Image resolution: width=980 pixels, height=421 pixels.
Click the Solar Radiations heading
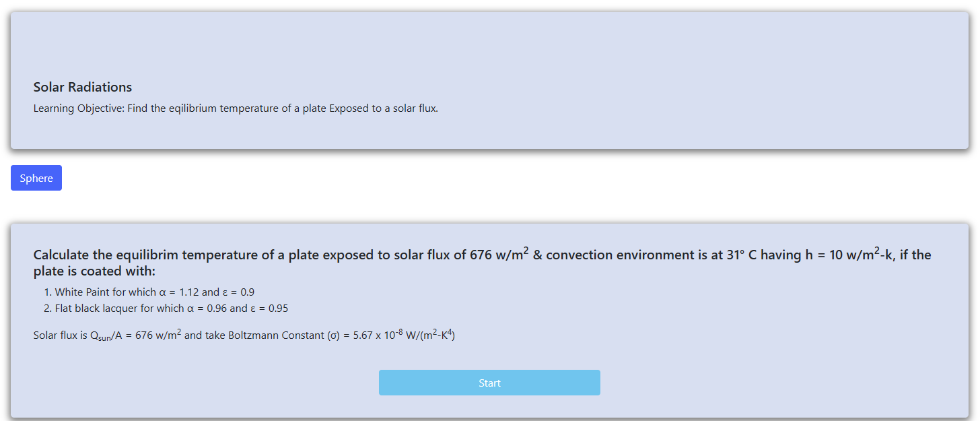(x=83, y=87)
